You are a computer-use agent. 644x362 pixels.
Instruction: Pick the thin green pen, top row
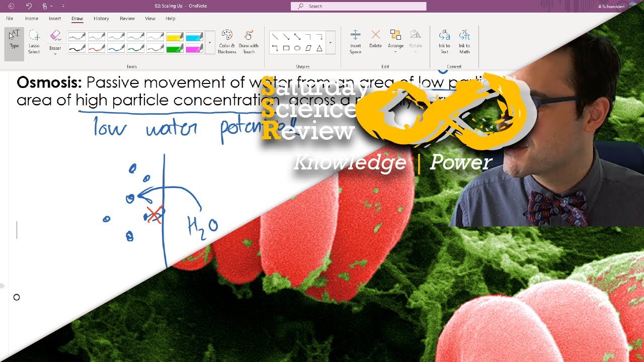[x=136, y=37]
